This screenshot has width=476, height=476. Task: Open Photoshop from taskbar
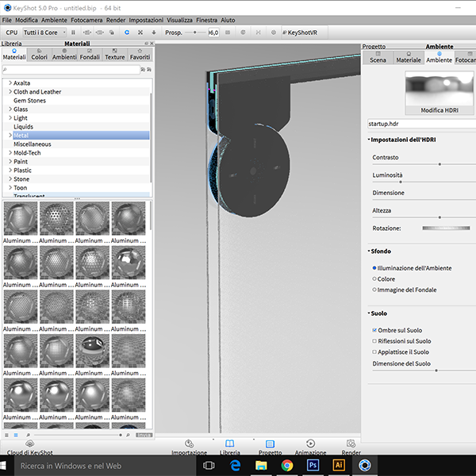click(313, 466)
